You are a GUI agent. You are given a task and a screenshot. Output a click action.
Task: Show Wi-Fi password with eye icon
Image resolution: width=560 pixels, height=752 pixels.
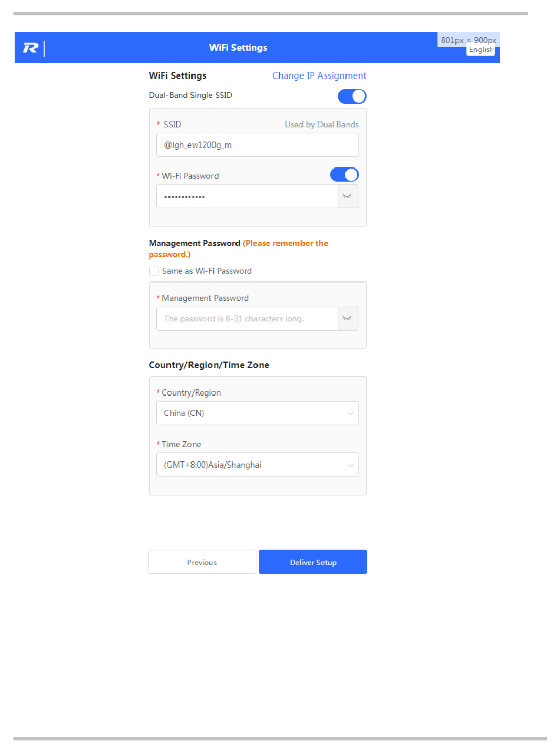(x=348, y=196)
